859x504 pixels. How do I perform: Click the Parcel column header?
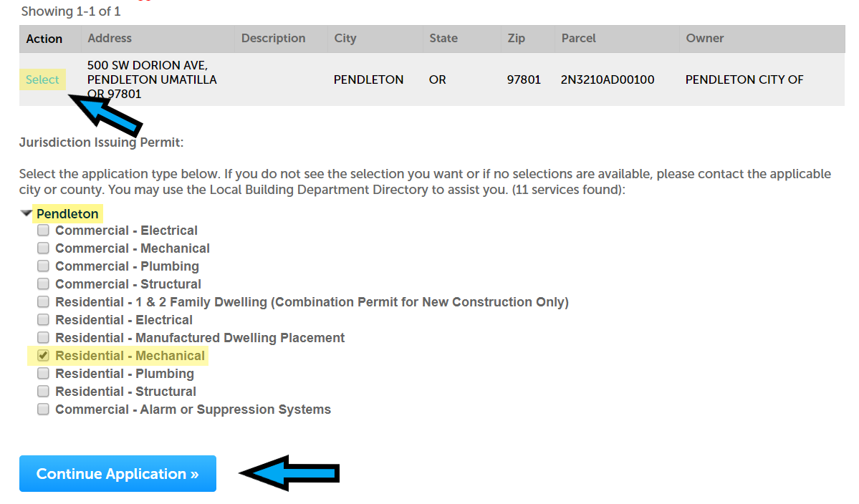579,39
